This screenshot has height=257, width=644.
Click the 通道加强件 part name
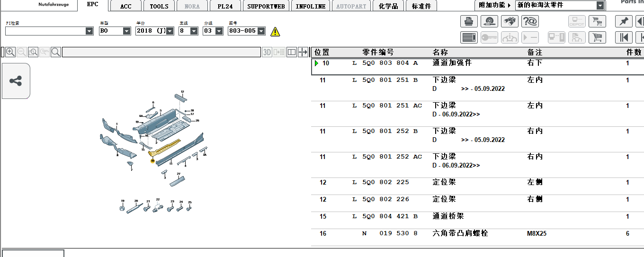(452, 63)
